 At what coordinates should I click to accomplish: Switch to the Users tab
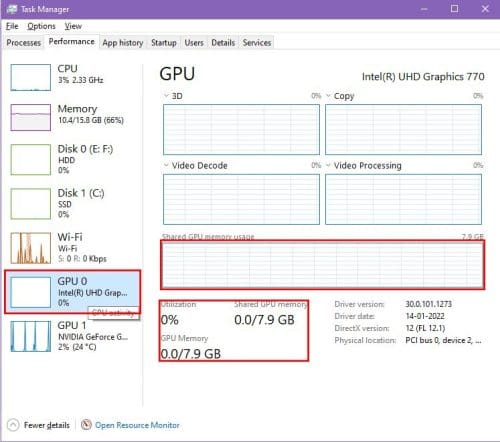[194, 43]
